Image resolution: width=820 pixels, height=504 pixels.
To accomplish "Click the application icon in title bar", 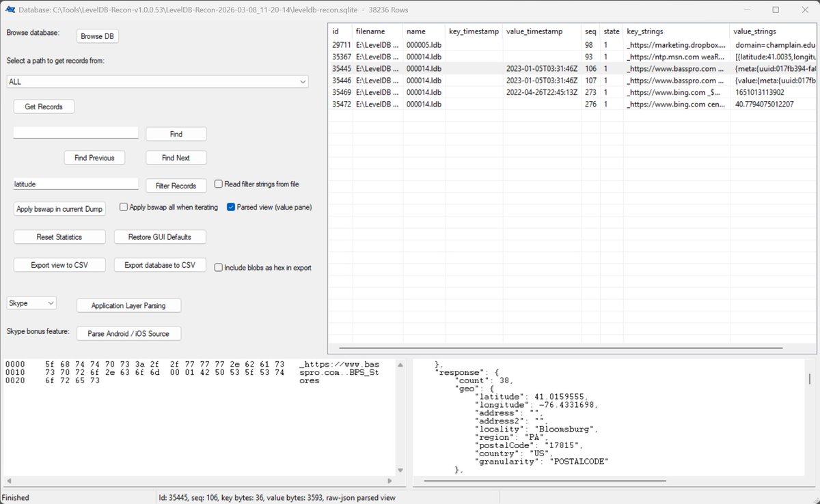I will click(x=10, y=10).
